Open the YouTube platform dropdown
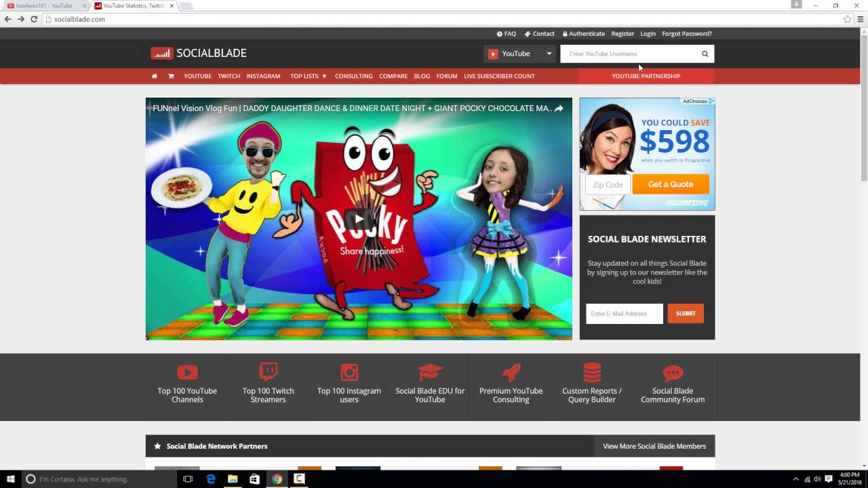This screenshot has width=868, height=488. [x=520, y=54]
